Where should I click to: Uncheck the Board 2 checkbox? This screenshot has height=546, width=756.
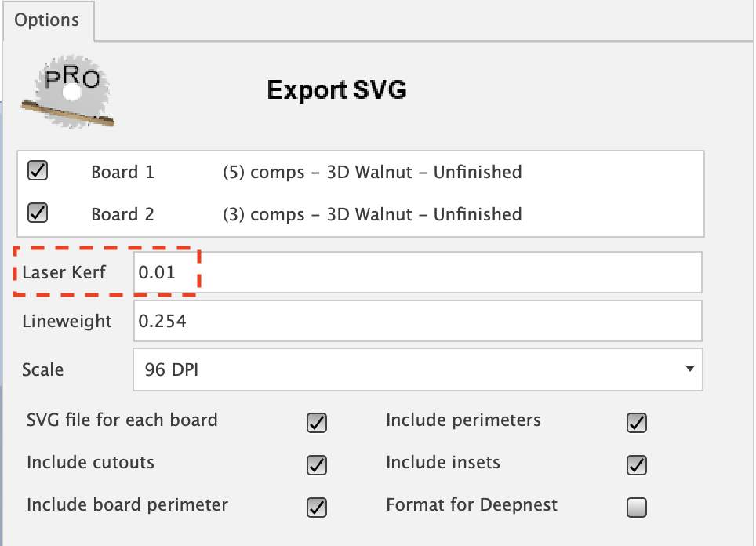pyautogui.click(x=38, y=213)
